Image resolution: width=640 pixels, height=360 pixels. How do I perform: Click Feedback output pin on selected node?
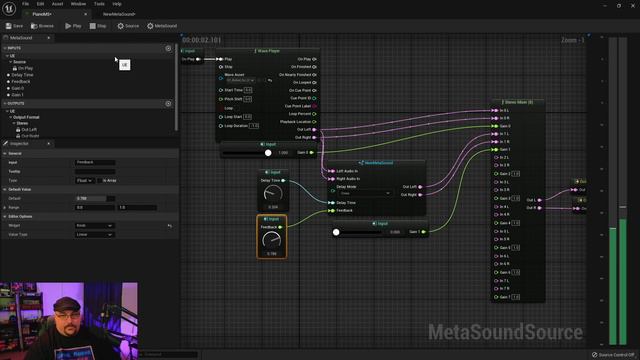[280, 227]
